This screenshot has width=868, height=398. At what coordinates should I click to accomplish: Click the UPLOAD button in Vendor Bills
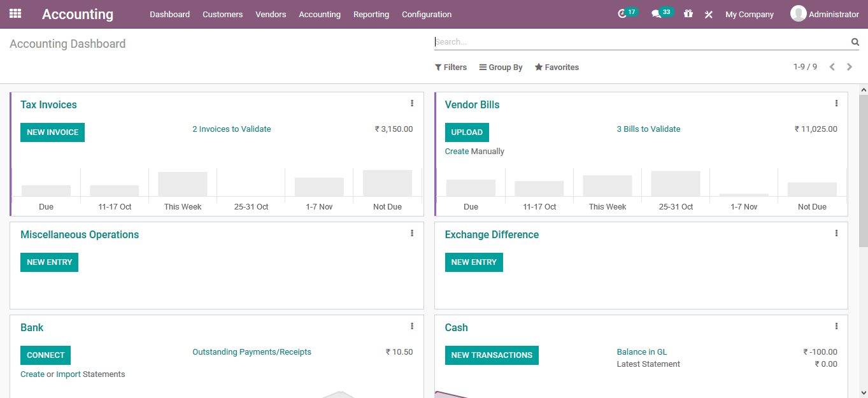coord(467,132)
